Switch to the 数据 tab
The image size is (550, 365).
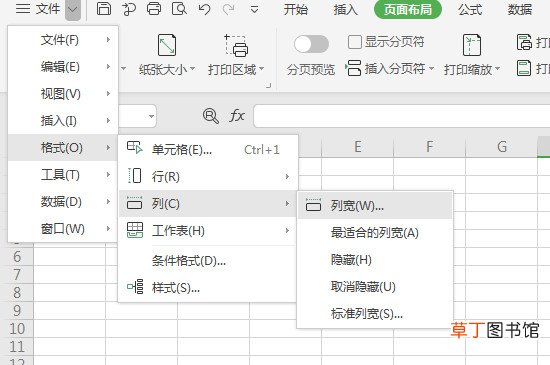tap(520, 9)
